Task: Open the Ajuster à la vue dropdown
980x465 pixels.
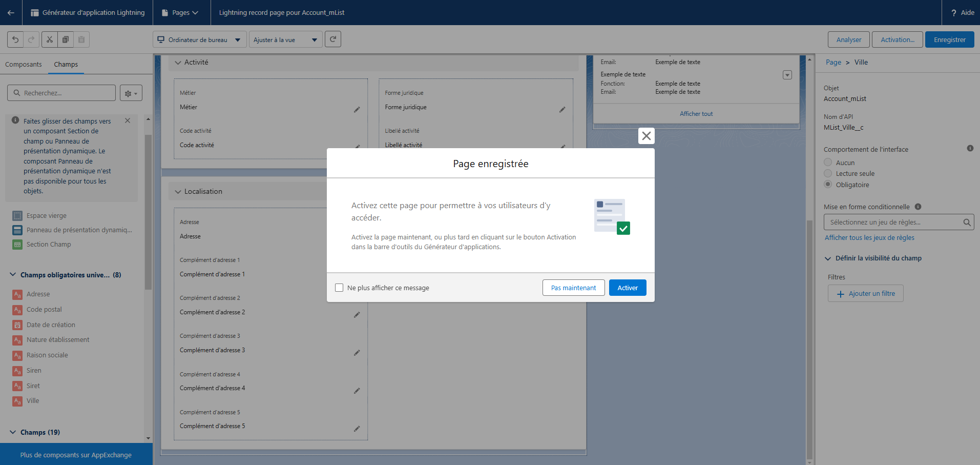Action: [285, 39]
